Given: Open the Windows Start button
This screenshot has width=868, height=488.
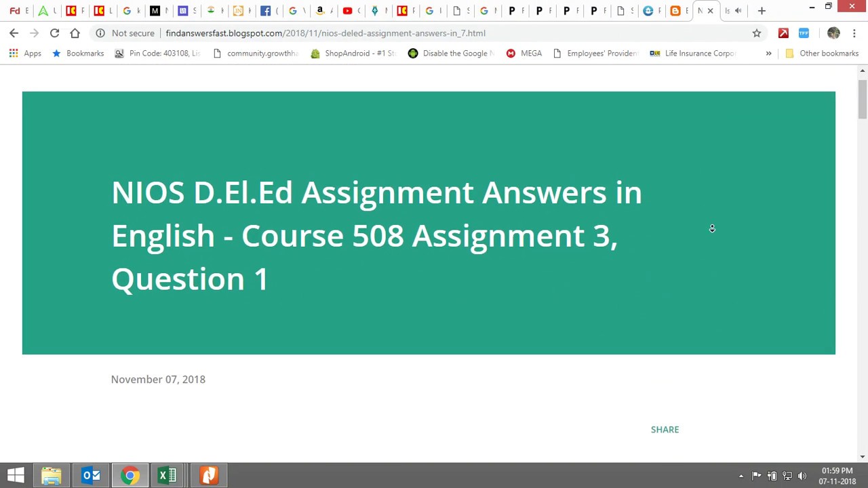Looking at the screenshot, I should [15, 475].
